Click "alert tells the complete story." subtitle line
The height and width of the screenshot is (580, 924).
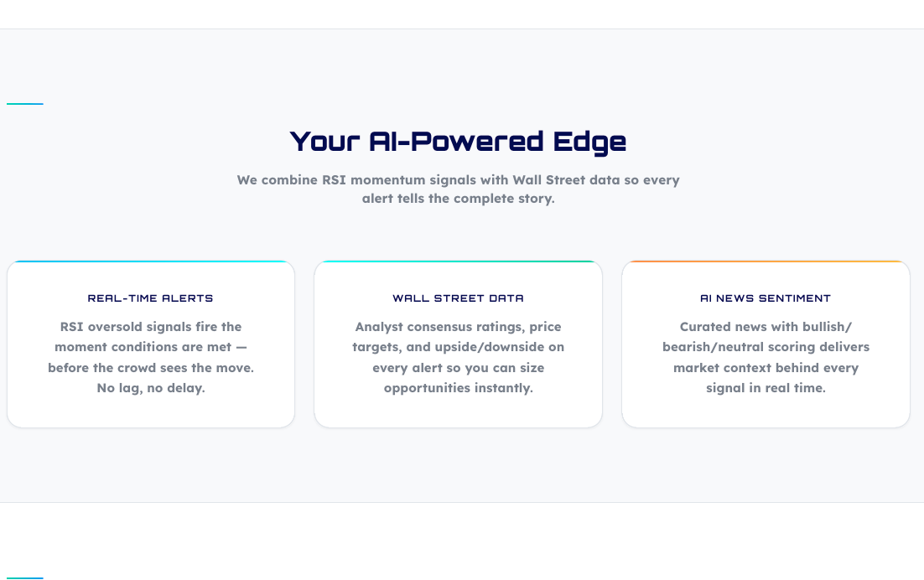pos(458,199)
